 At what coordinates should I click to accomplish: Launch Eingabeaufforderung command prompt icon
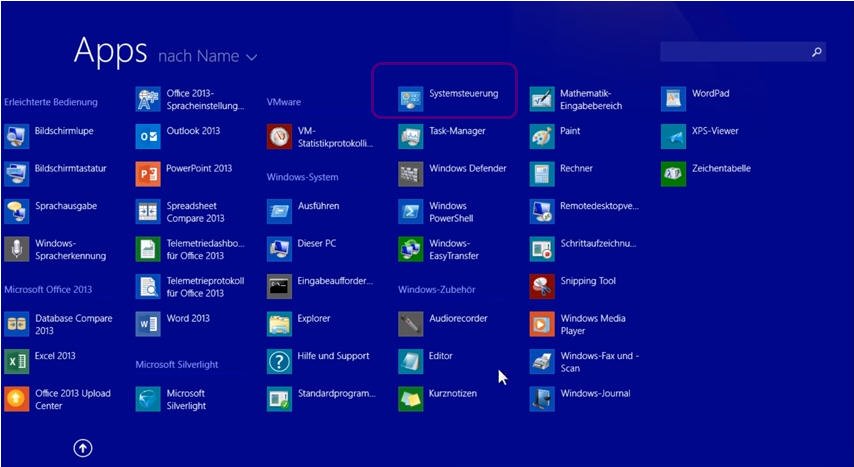279,287
